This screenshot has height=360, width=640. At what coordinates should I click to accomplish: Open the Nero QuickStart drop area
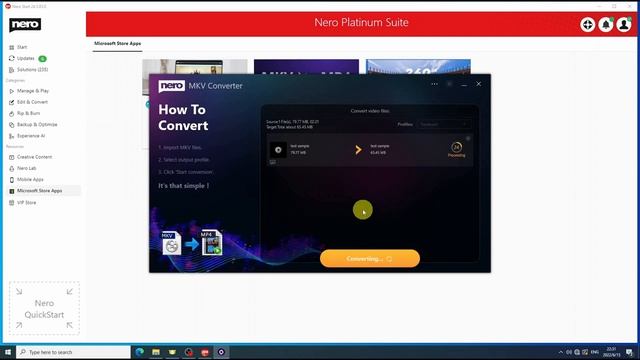44,309
